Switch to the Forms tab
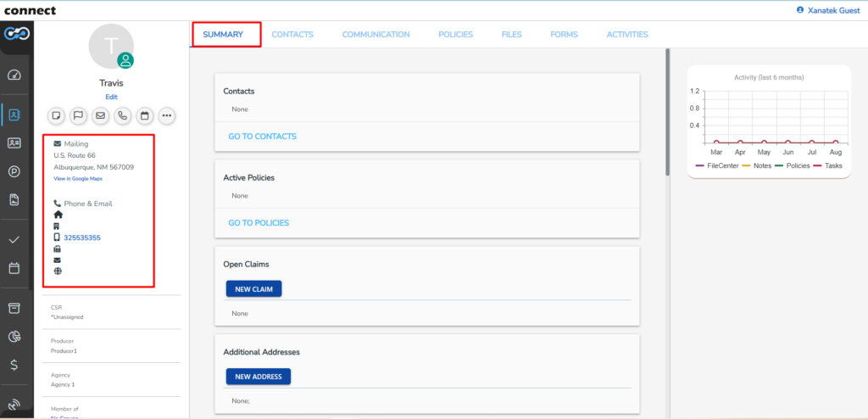Screen dimensions: 868x419 click(564, 35)
